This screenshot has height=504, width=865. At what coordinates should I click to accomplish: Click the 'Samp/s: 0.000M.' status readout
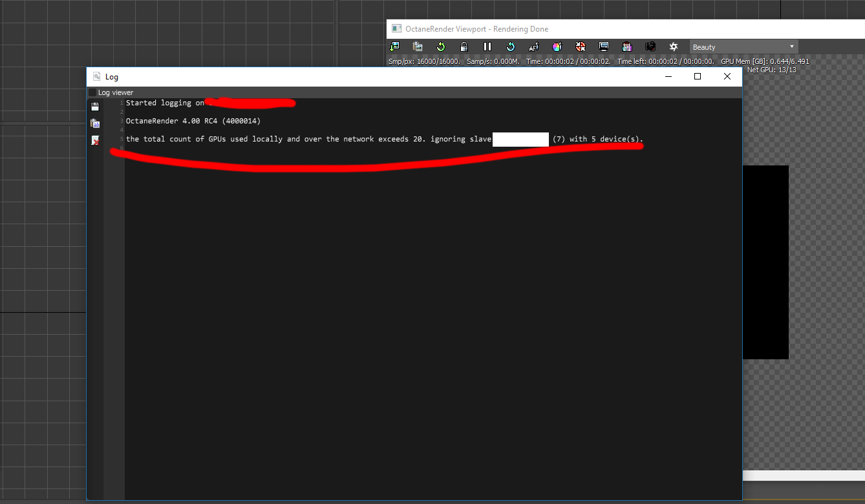(493, 61)
